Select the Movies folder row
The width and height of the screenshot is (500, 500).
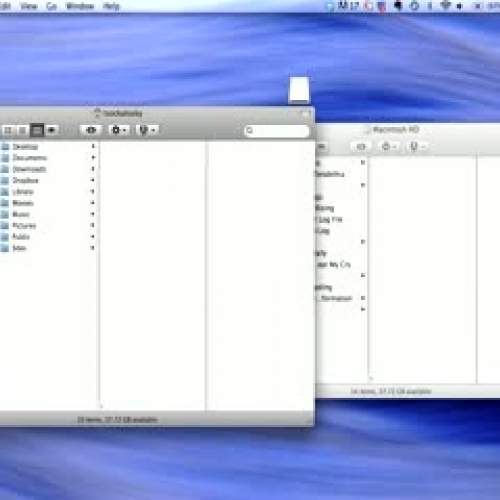coord(48,203)
